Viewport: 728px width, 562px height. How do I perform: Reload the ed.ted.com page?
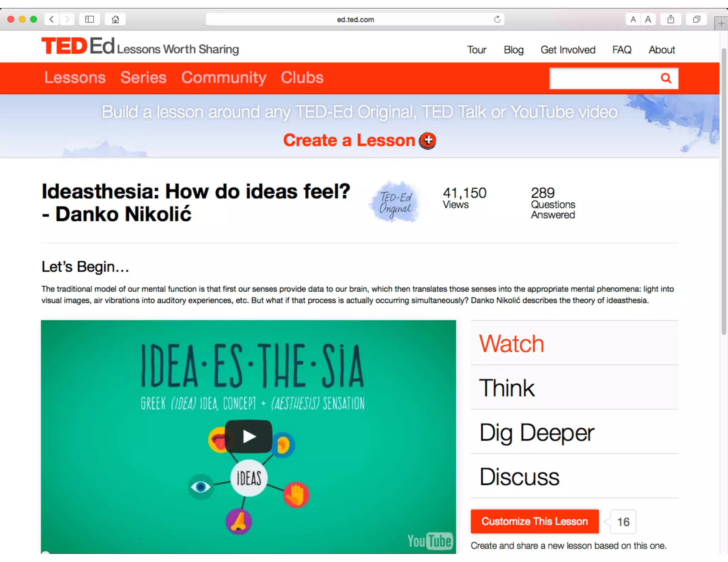(x=497, y=19)
